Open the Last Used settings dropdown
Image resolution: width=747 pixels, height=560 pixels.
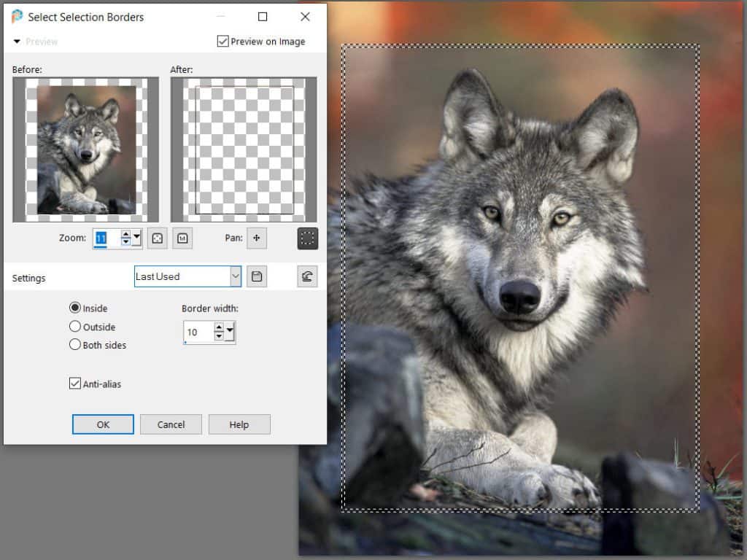(235, 276)
